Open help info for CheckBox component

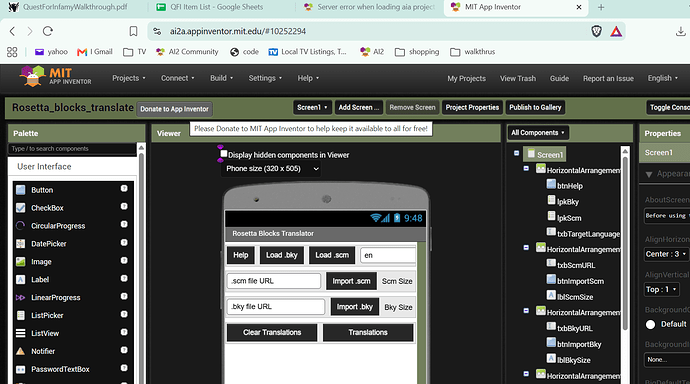click(124, 206)
